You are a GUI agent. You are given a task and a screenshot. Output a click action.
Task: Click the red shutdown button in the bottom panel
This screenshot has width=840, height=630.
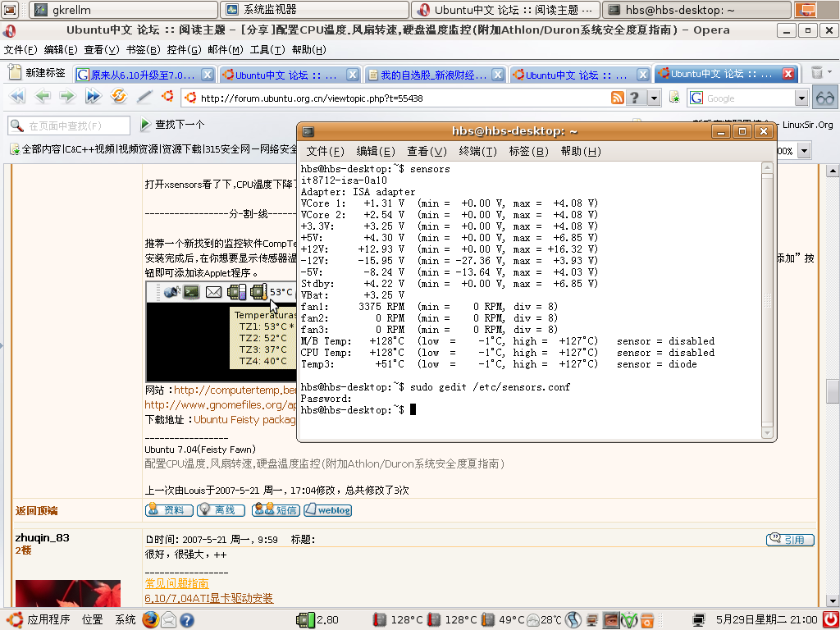(830, 620)
